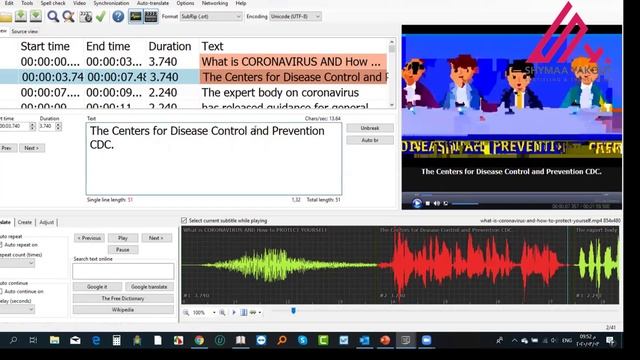The width and height of the screenshot is (640, 360).
Task: Enable Auto repeat on checkbox
Action: (x=1, y=245)
